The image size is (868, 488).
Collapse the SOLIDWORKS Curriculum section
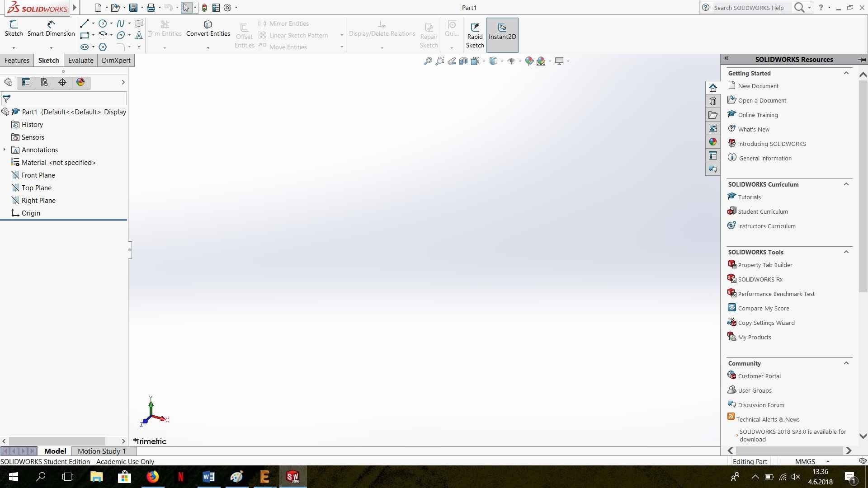pos(846,184)
